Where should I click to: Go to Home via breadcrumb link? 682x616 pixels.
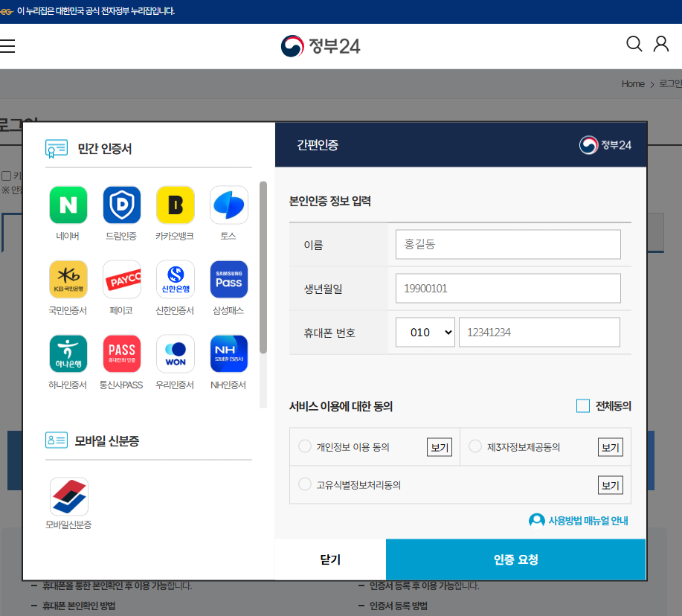[633, 84]
